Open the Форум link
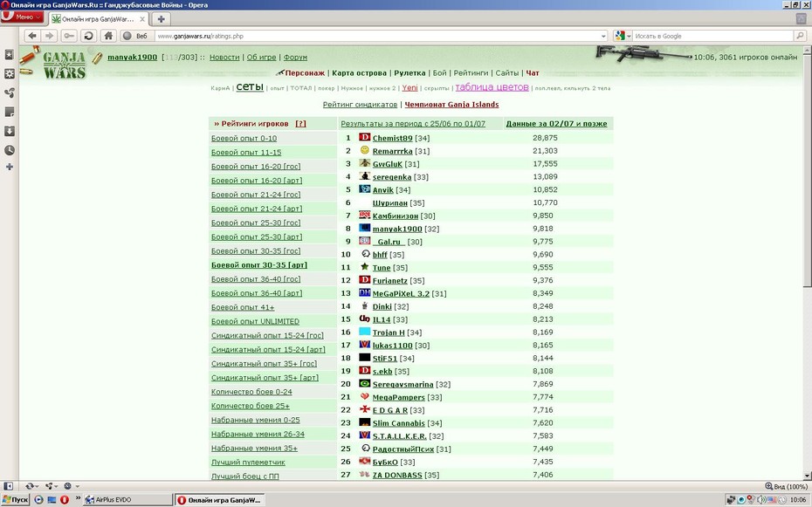812x507 pixels. [x=295, y=57]
